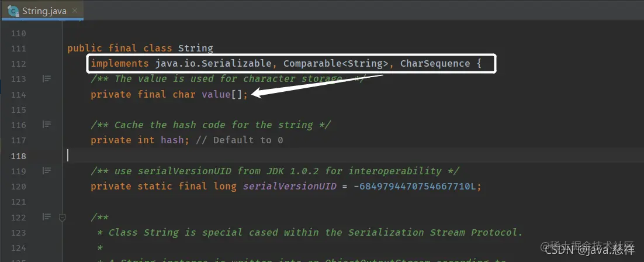
Task: Click the class file icon on String.java tab
Action: [x=13, y=11]
